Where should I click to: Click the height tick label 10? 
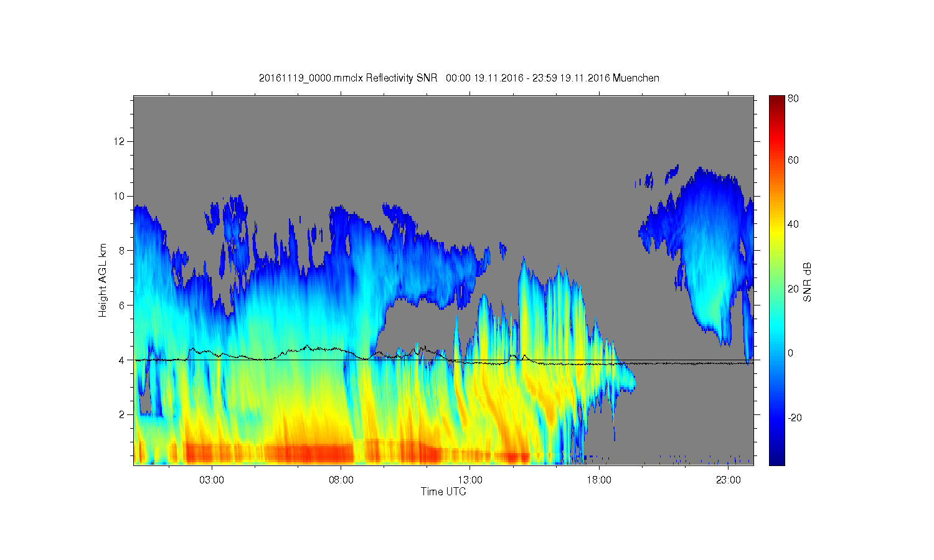[x=120, y=196]
